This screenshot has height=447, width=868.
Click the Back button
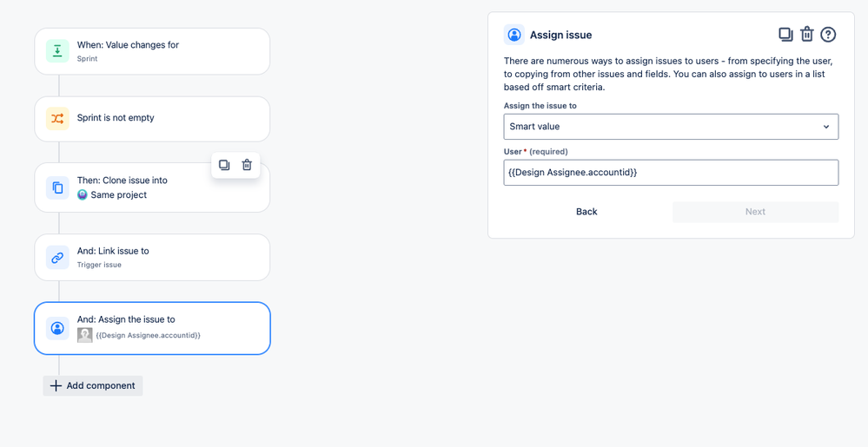pos(586,212)
